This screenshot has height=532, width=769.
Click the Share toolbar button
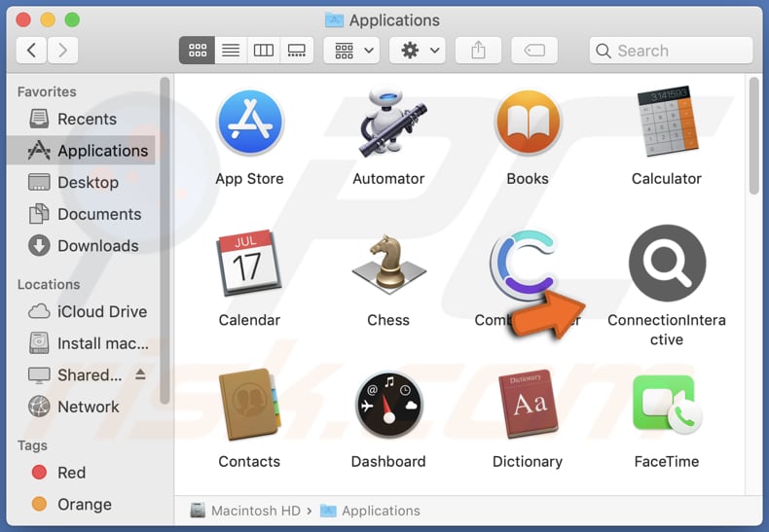tap(478, 50)
